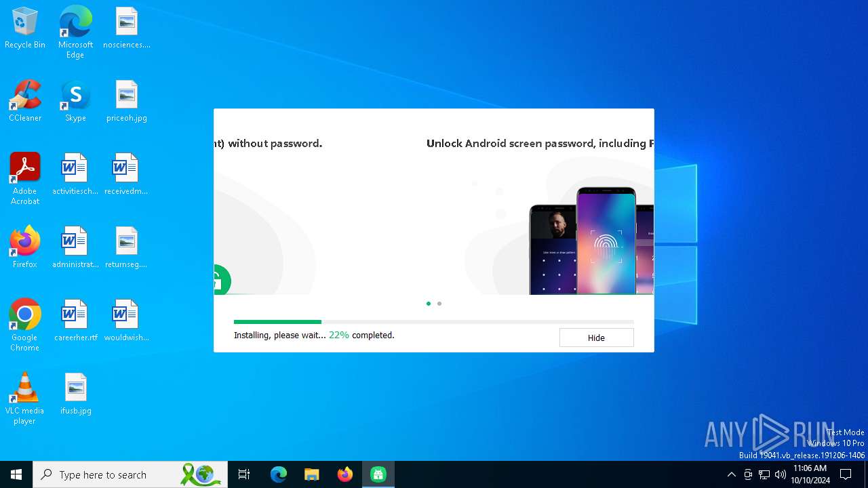Select the returnseg image file
Screen dimensions: 868x488
click(127, 248)
